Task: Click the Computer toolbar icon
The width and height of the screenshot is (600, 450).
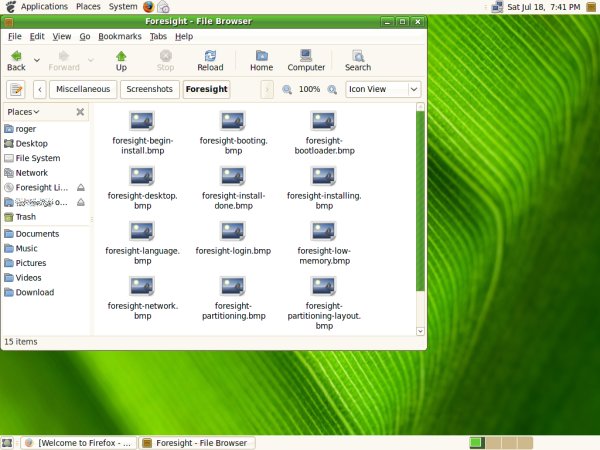Action: pos(306,60)
